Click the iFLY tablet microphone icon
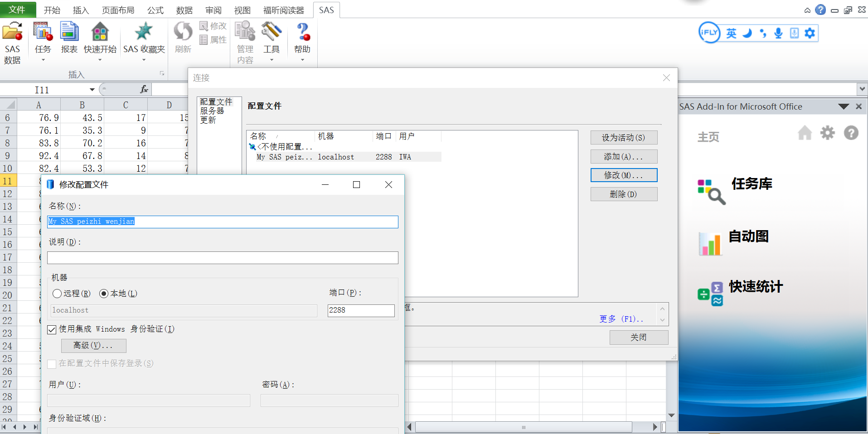This screenshot has height=434, width=868. [x=794, y=33]
